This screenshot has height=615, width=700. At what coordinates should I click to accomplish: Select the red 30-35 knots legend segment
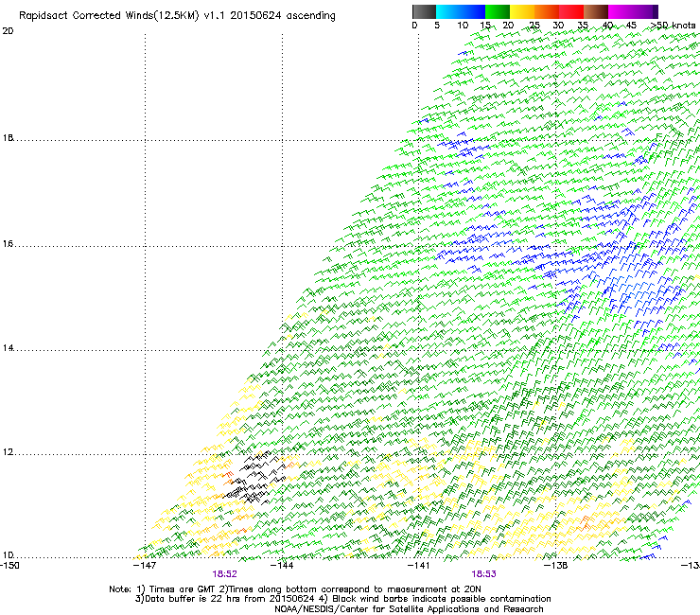coord(571,11)
